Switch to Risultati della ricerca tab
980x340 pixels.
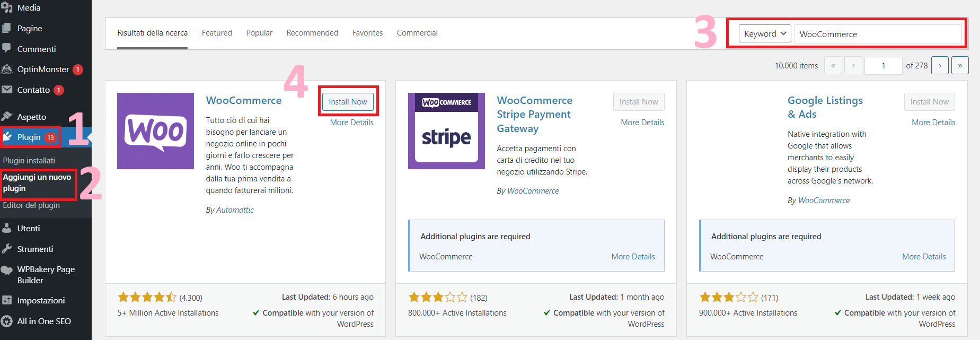click(x=153, y=33)
